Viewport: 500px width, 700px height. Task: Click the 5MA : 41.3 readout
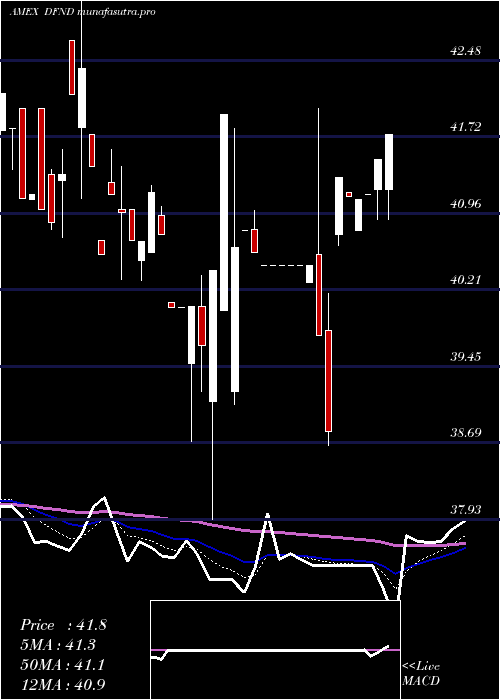[x=58, y=645]
